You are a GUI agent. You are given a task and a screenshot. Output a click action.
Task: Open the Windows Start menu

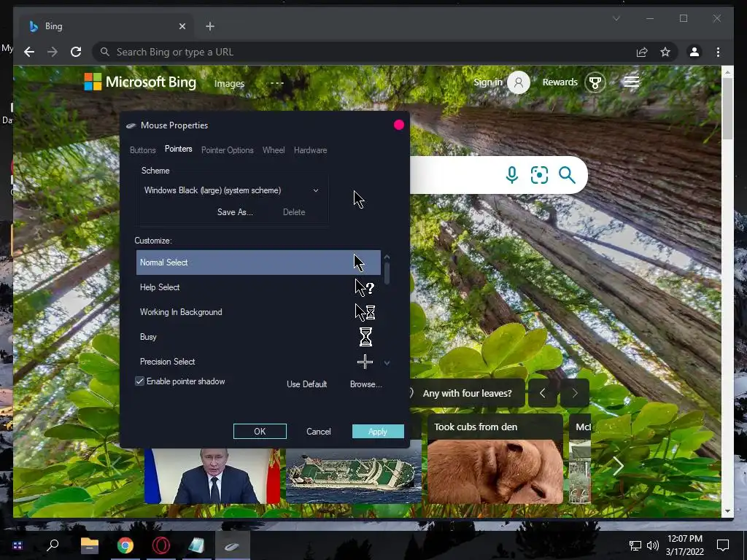[x=18, y=545]
